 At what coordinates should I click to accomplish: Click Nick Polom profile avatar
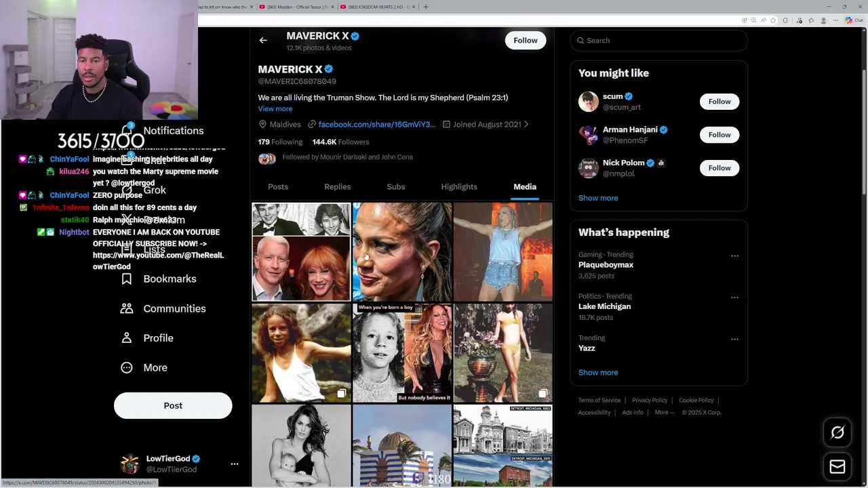coord(589,168)
